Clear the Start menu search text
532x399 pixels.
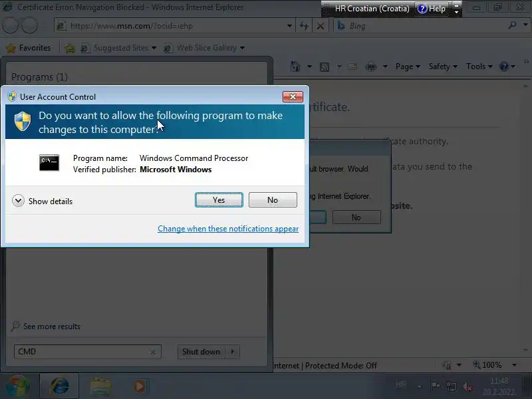click(x=153, y=352)
